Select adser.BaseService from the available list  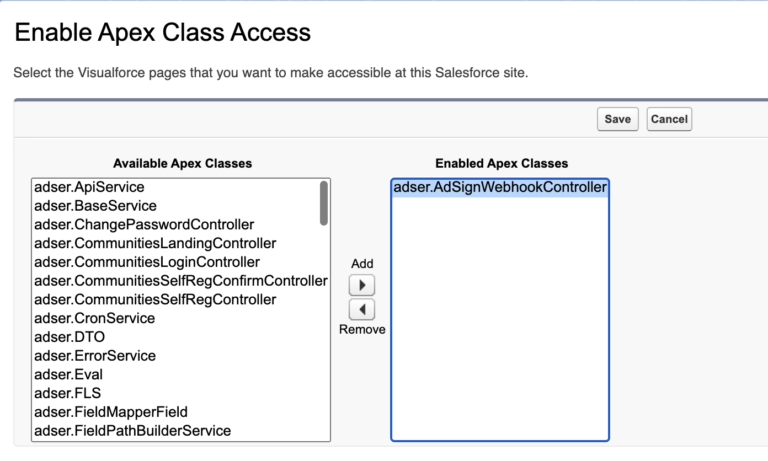pos(95,206)
